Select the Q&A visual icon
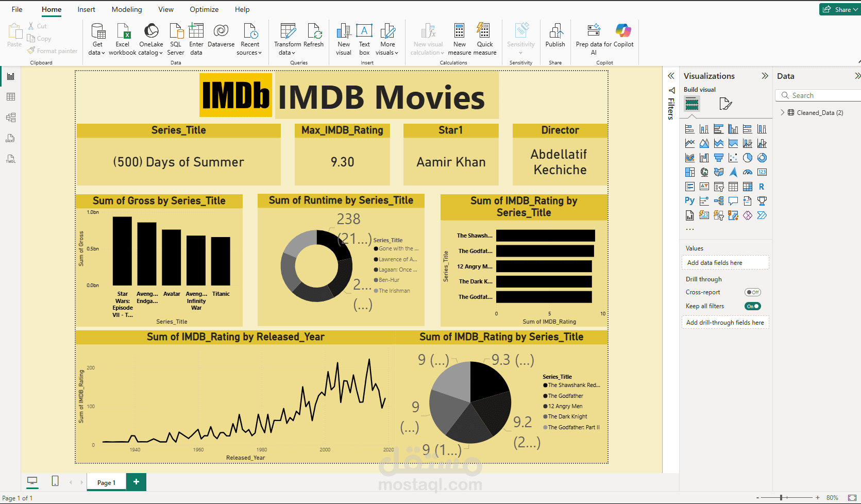This screenshot has height=504, width=861. (733, 201)
